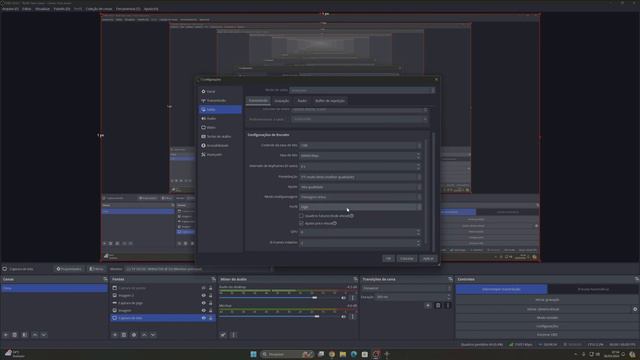This screenshot has height=360, width=640.
Task: Move source down in Fontes panel
Action: click(x=153, y=335)
